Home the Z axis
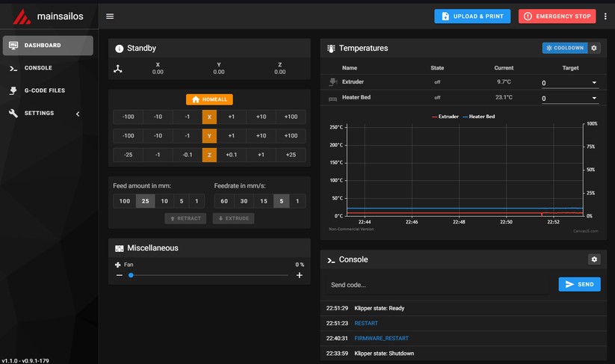This screenshot has height=364, width=615. coord(209,154)
